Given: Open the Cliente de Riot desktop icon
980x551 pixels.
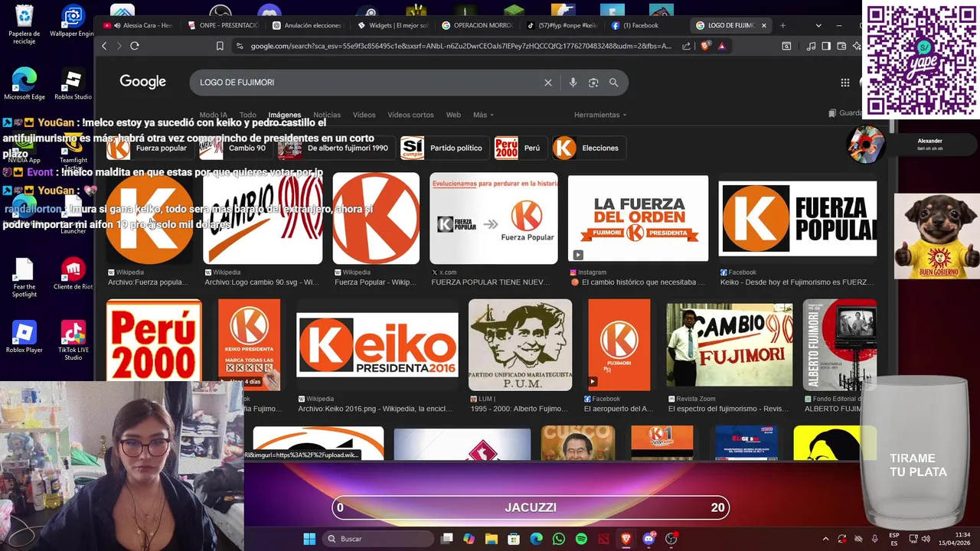Looking at the screenshot, I should pos(73,275).
